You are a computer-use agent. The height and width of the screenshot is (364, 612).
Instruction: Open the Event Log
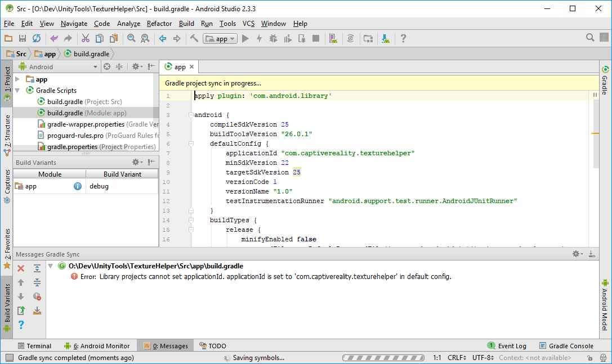point(507,346)
